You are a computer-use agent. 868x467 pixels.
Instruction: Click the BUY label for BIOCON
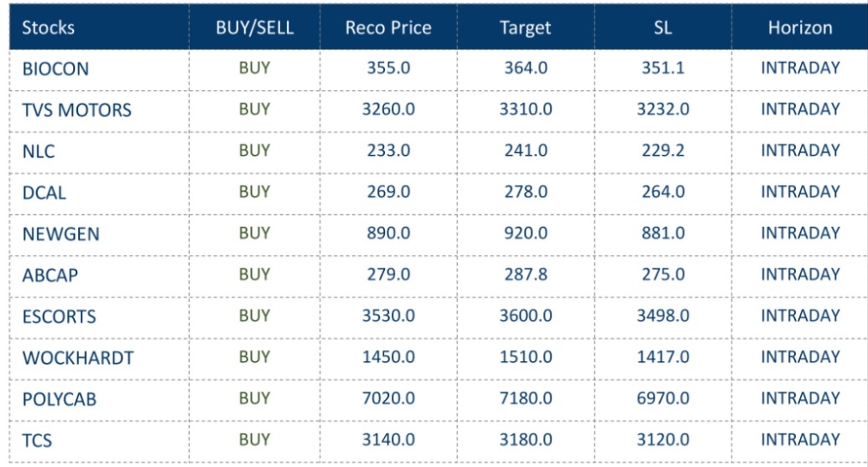pos(254,67)
